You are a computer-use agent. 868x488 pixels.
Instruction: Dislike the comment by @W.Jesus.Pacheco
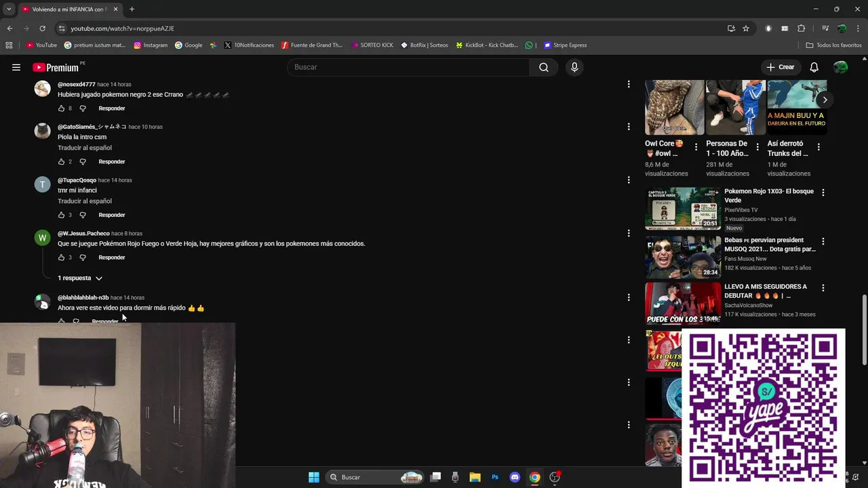83,258
